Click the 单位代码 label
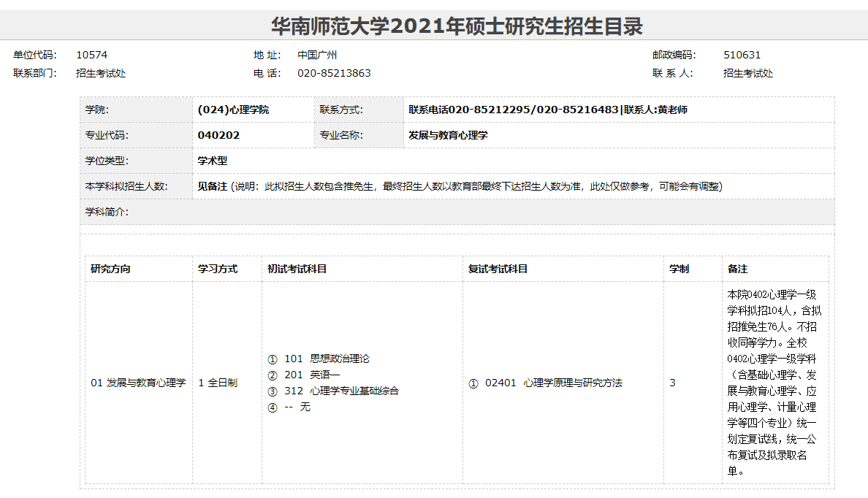 click(x=35, y=55)
